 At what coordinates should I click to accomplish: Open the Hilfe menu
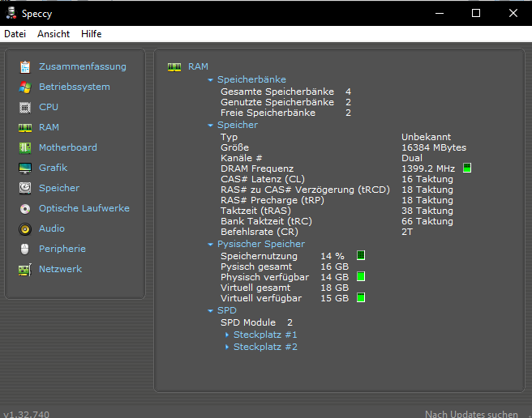92,34
